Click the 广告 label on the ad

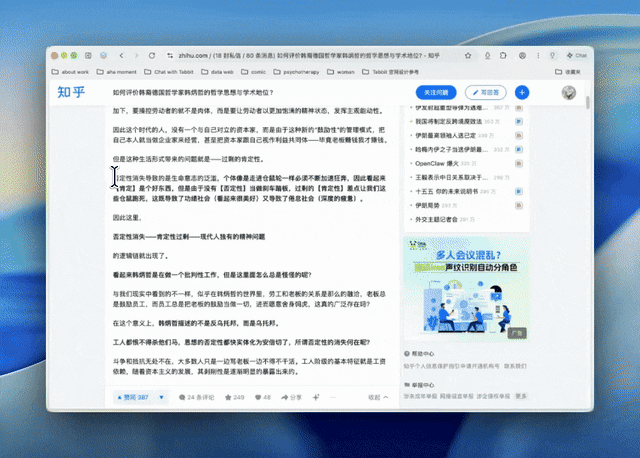pos(517,333)
